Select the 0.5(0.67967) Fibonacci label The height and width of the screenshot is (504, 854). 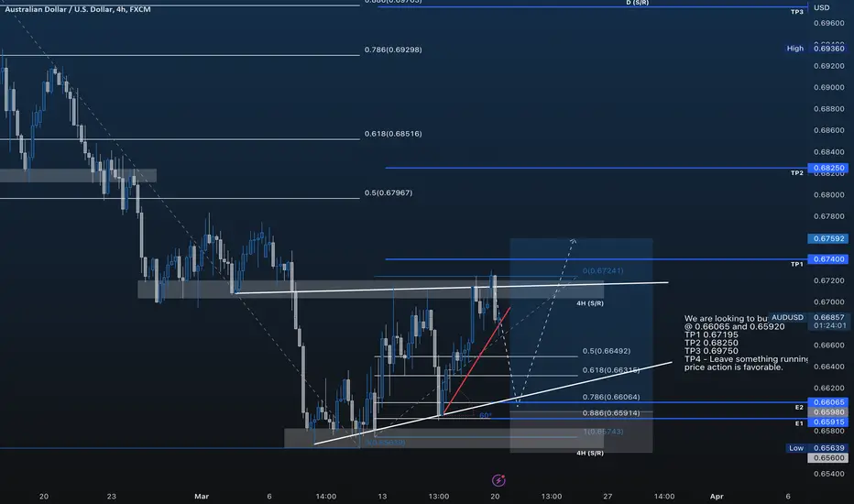click(389, 192)
